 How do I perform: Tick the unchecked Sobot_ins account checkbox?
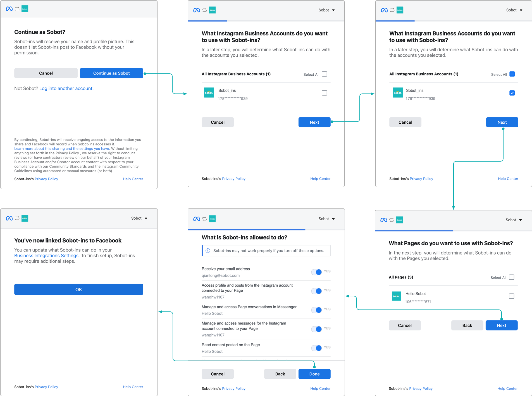[325, 93]
